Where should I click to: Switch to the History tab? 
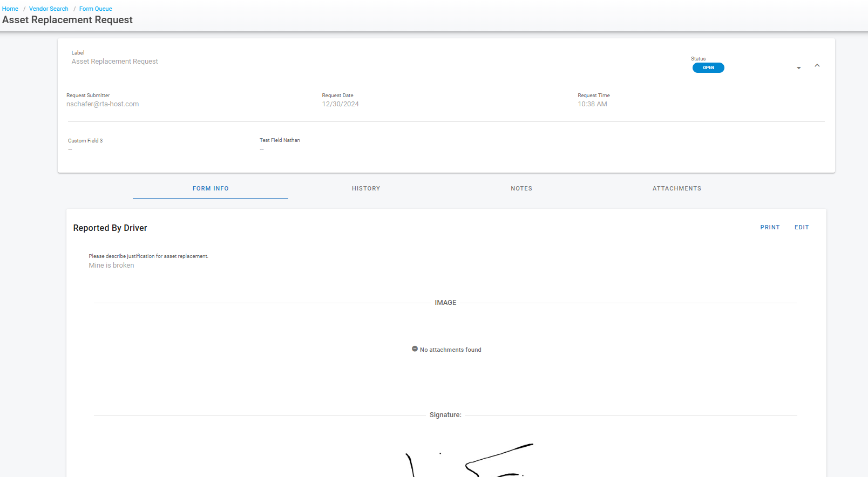pyautogui.click(x=366, y=189)
